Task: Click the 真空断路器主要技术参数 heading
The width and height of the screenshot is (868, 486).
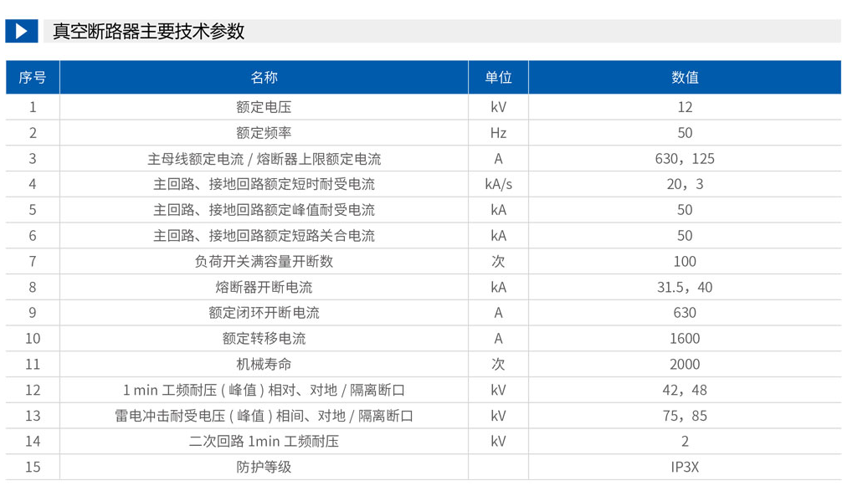Action: click(148, 31)
